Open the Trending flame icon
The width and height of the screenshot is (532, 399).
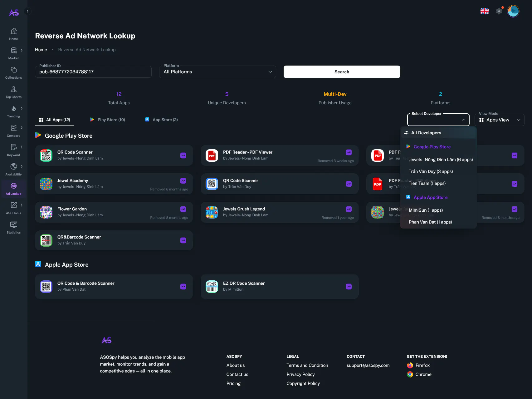pos(13,109)
